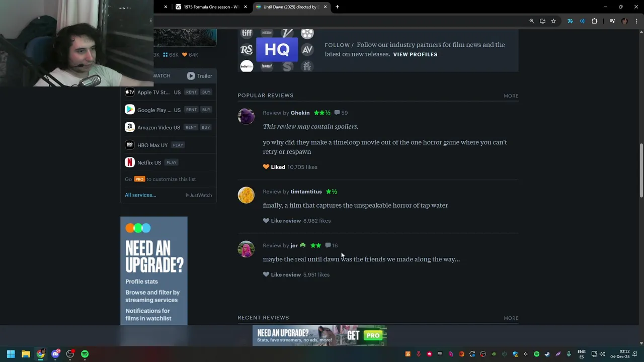Play on Netflix US

click(171, 162)
